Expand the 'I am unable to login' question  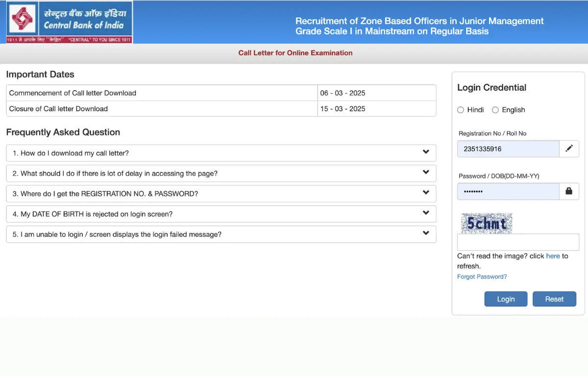click(x=221, y=235)
